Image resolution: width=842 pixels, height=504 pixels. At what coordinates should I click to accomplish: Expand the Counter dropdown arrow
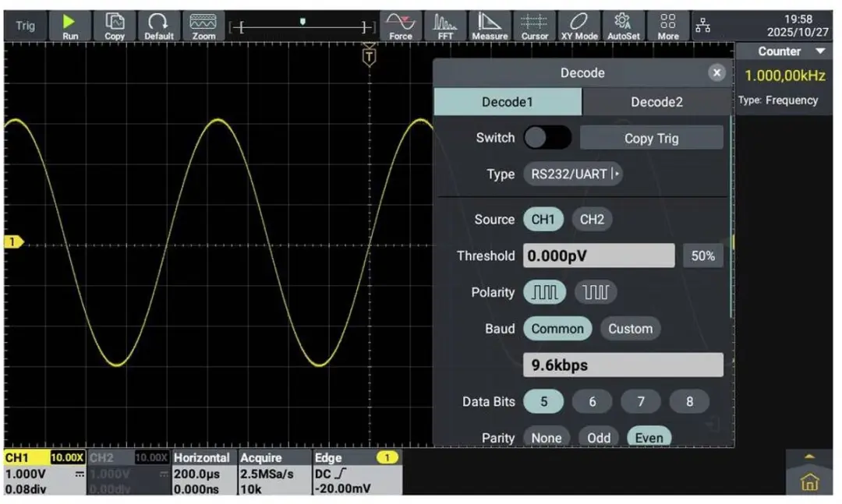click(820, 51)
